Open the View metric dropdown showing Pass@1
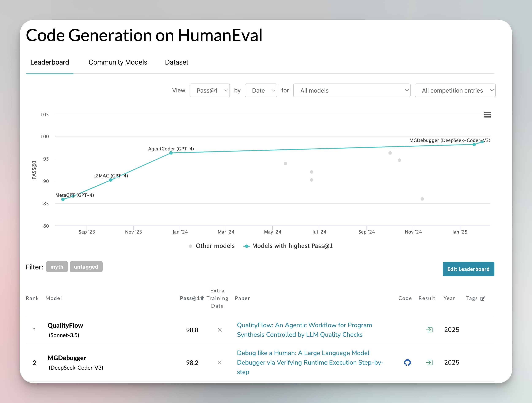Viewport: 532px width, 403px height. [209, 90]
